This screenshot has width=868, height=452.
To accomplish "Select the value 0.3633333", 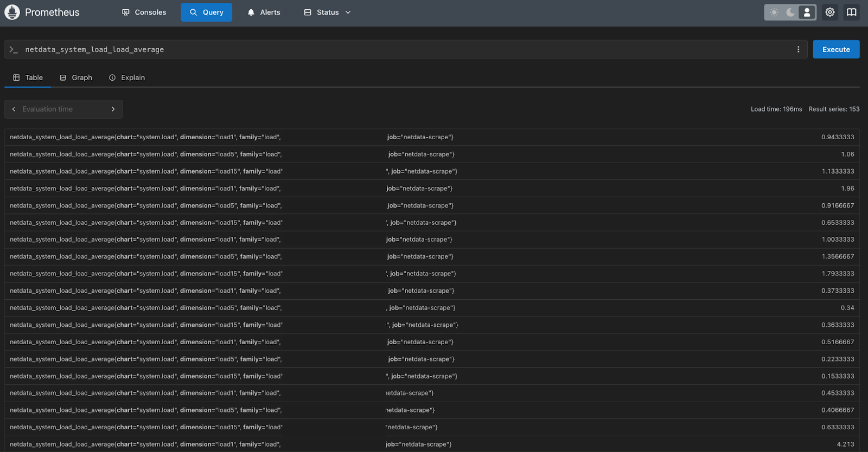I will click(838, 325).
